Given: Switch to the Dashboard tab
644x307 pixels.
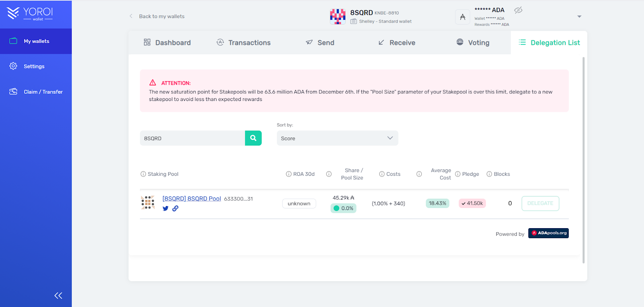Looking at the screenshot, I should pos(167,43).
